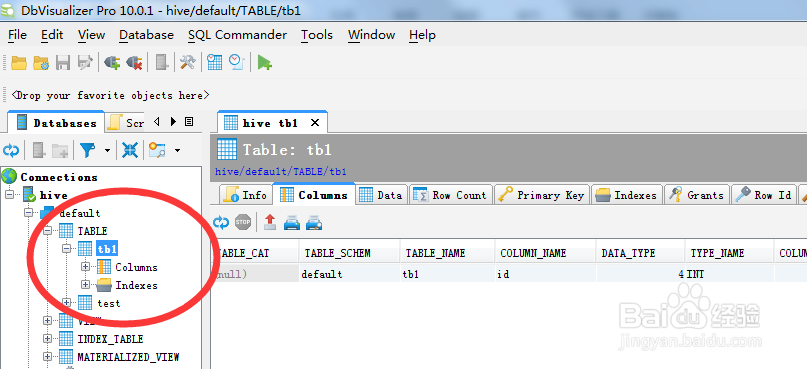Click the Disconnect plug icon with red X
Screen dimensions: 807x369
point(134,63)
